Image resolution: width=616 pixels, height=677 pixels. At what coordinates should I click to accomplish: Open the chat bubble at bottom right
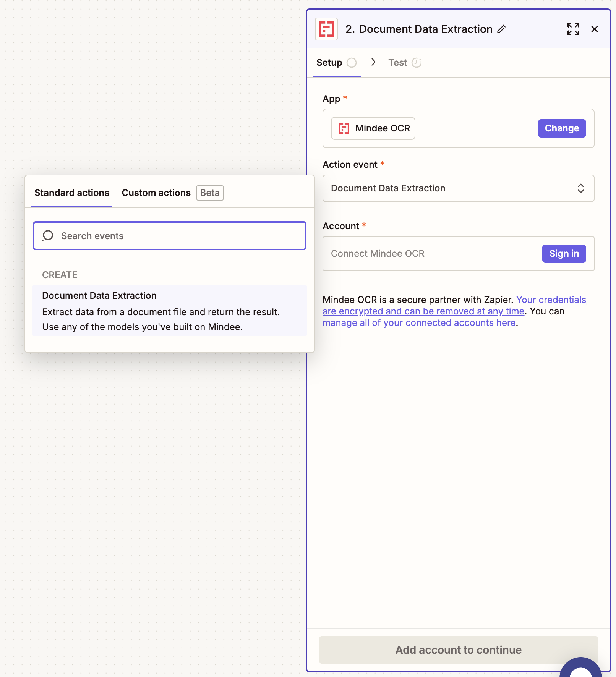pos(581,671)
